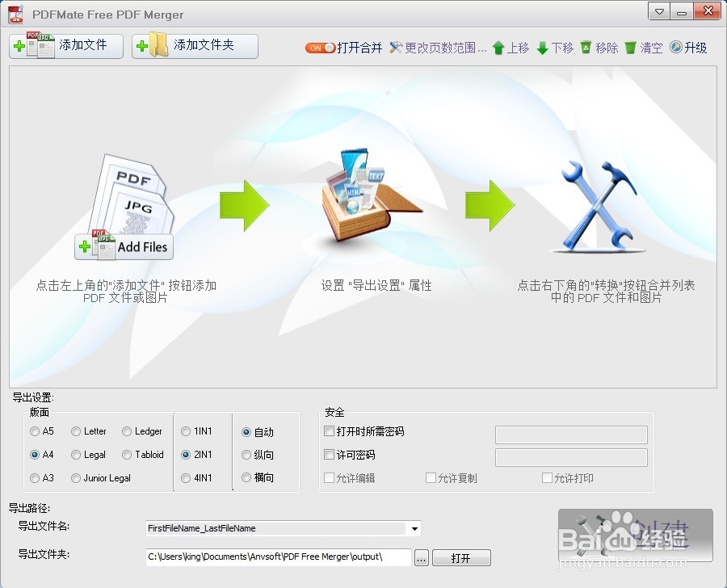The width and height of the screenshot is (727, 588).
Task: Close the PDFMate window
Action: tap(708, 11)
